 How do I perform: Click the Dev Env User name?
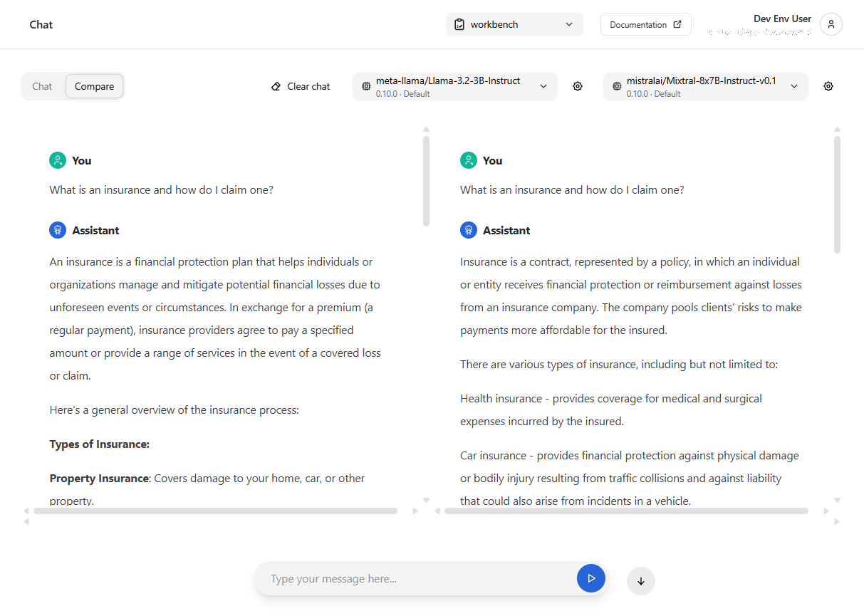click(x=781, y=19)
